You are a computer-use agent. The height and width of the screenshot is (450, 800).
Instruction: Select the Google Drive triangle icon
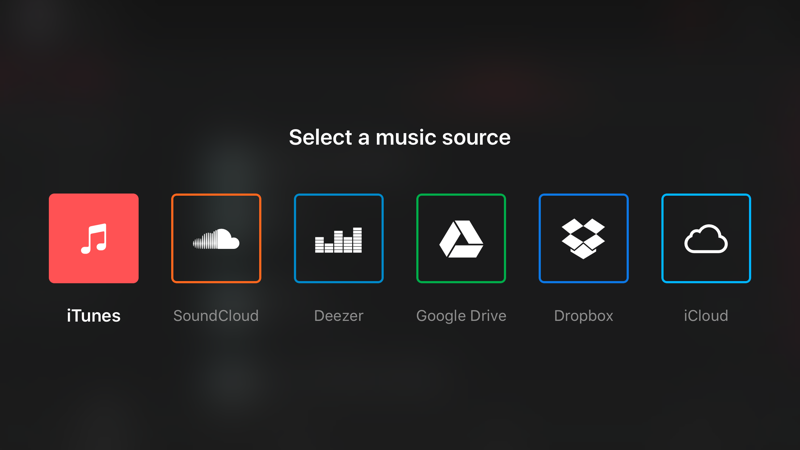point(461,239)
